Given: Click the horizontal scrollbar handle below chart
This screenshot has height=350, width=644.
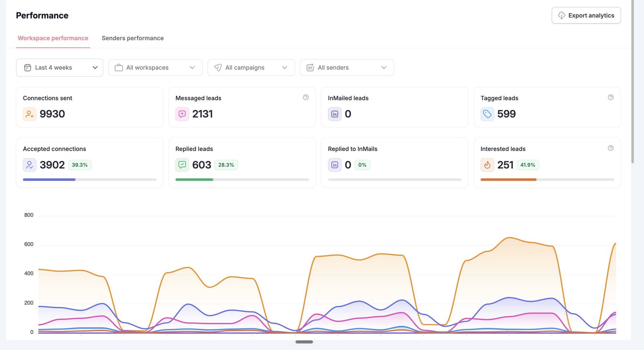Looking at the screenshot, I should click(304, 342).
